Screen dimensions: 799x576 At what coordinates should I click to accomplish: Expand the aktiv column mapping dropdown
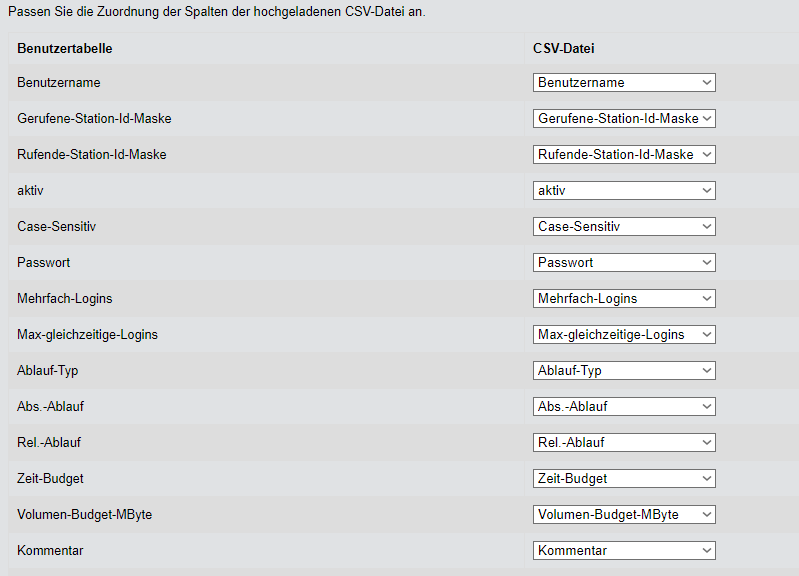coord(624,191)
